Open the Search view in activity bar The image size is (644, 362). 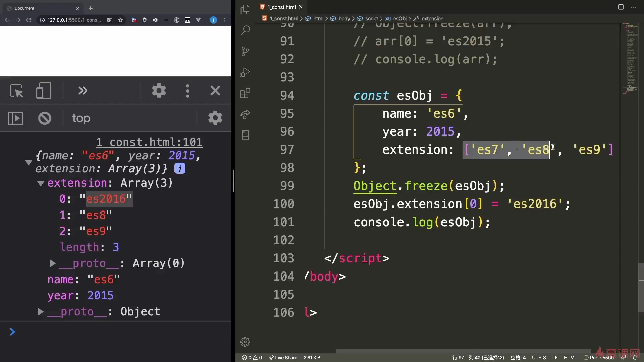(x=245, y=30)
